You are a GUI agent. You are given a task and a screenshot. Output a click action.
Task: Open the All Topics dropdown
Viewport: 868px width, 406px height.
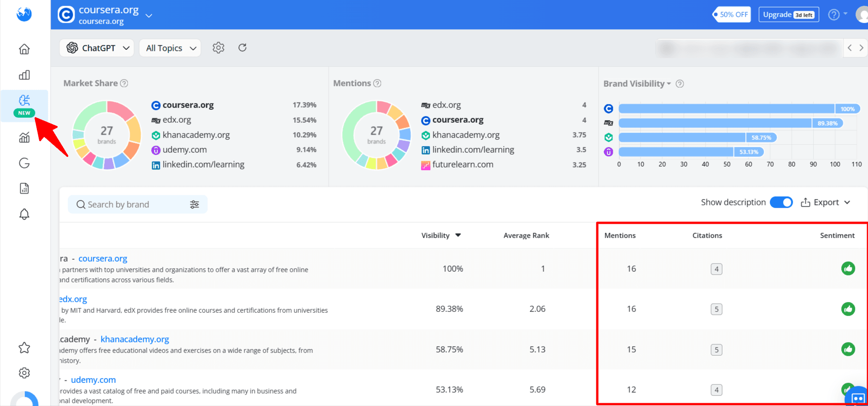point(170,48)
